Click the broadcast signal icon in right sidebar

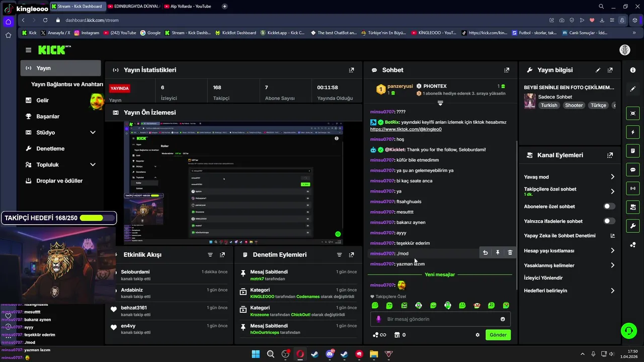[x=633, y=189]
